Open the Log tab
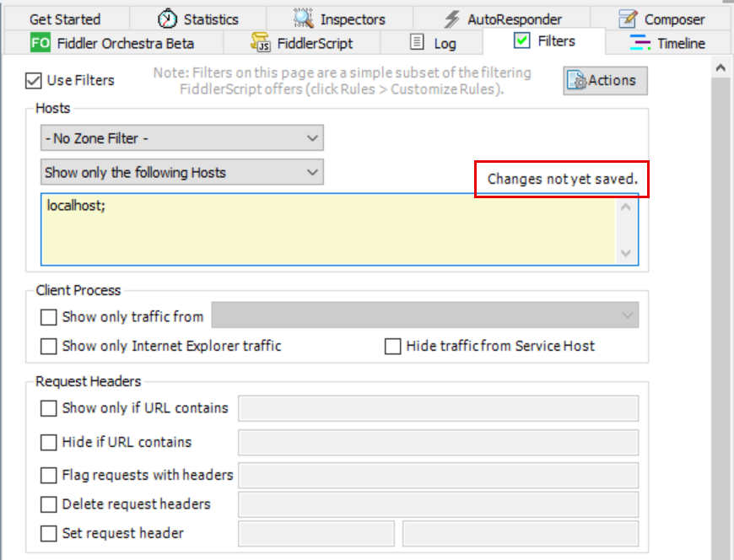 tap(432, 43)
